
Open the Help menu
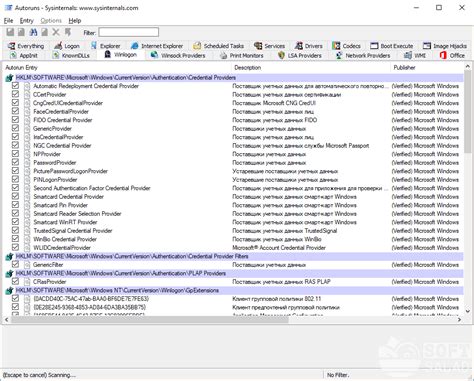pyautogui.click(x=75, y=21)
